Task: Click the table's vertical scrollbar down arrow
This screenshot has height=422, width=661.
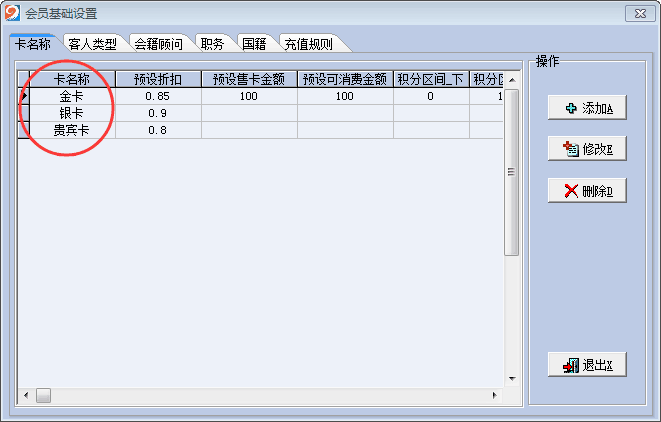Action: coord(511,379)
